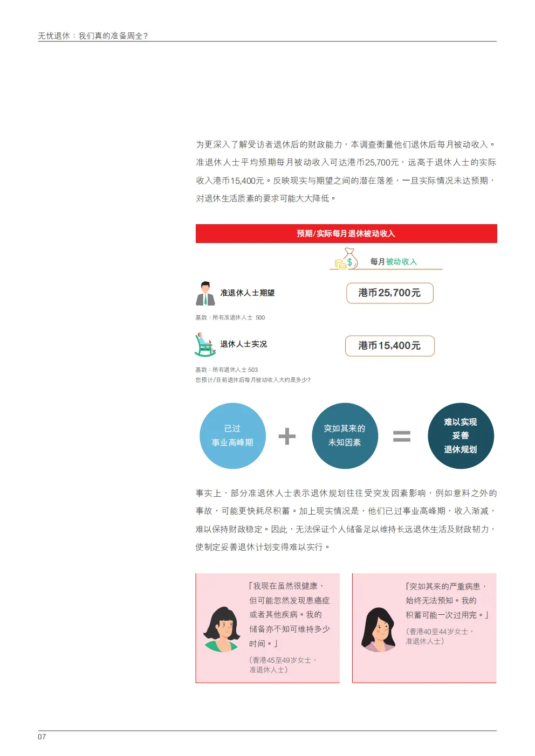Click the 港币15,400元 value box
The image size is (535, 756).
pyautogui.click(x=390, y=346)
